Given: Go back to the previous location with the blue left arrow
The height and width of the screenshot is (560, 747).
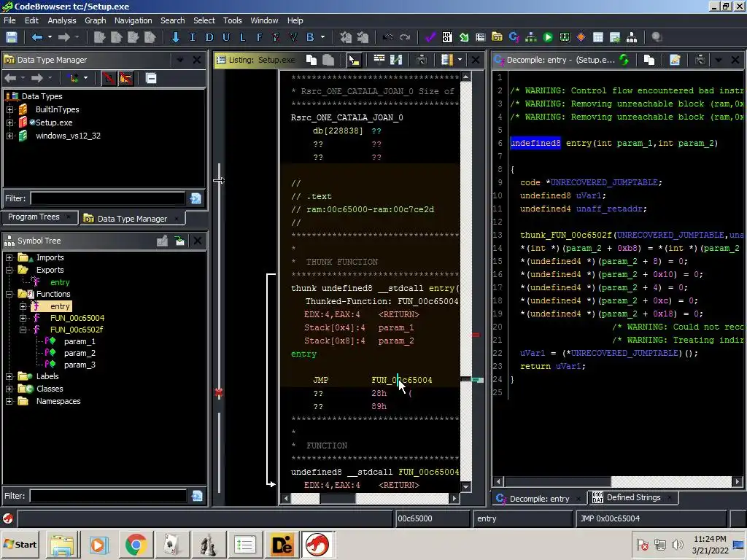Looking at the screenshot, I should pyautogui.click(x=37, y=37).
